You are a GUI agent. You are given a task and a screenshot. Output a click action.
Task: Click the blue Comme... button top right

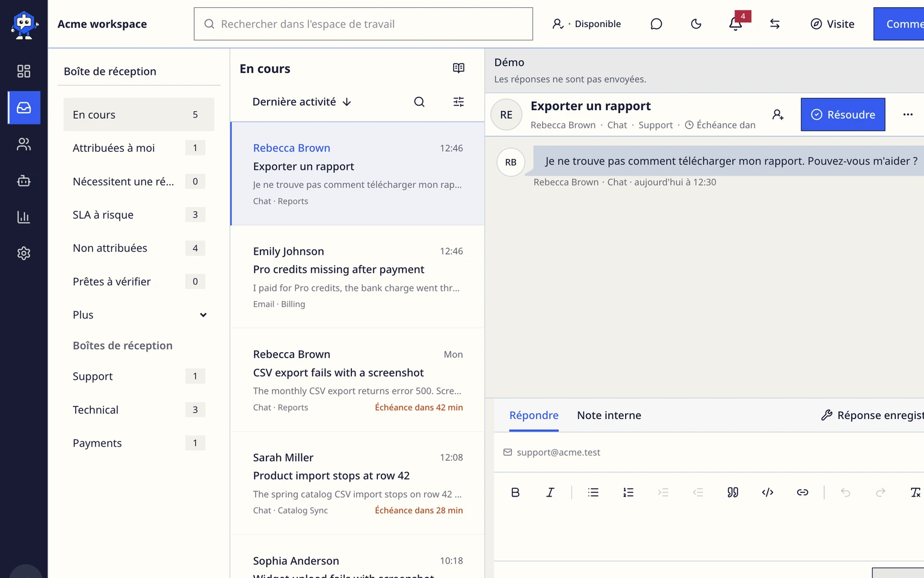(899, 24)
